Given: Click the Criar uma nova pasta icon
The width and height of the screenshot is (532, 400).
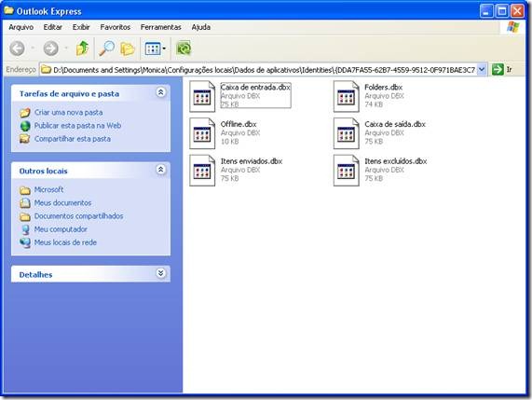Looking at the screenshot, I should [x=25, y=113].
